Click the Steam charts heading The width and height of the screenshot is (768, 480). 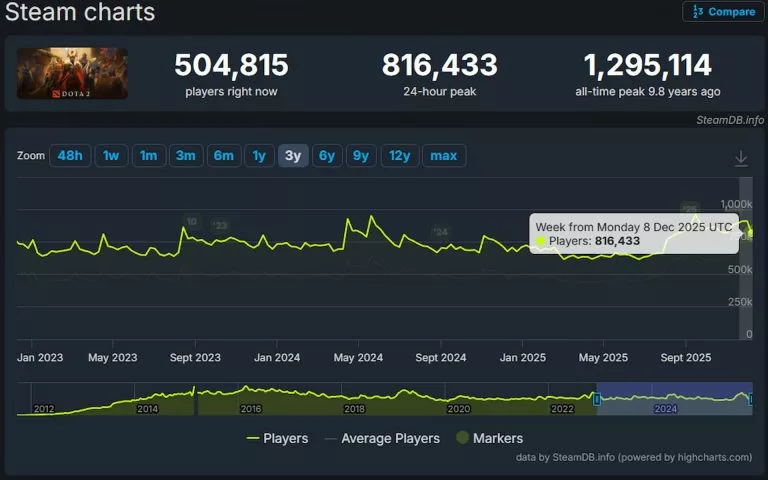tap(80, 12)
